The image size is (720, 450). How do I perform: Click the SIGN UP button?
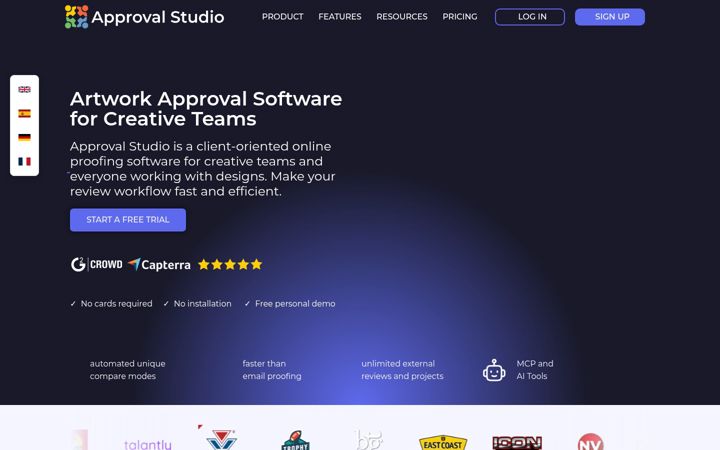click(x=610, y=17)
